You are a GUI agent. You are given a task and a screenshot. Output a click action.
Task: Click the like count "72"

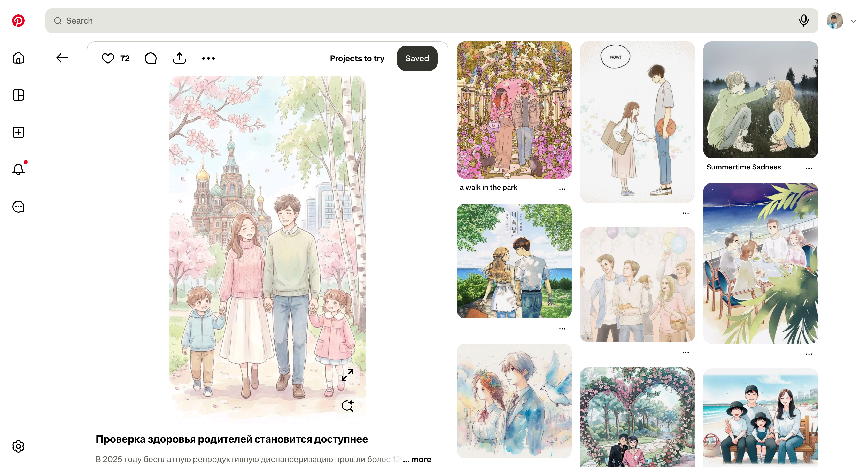(125, 58)
